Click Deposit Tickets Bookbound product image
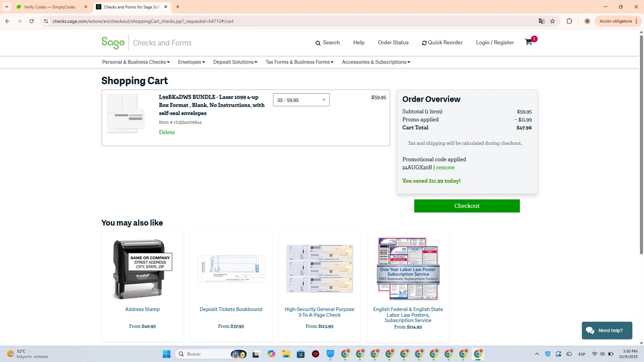 pyautogui.click(x=231, y=269)
